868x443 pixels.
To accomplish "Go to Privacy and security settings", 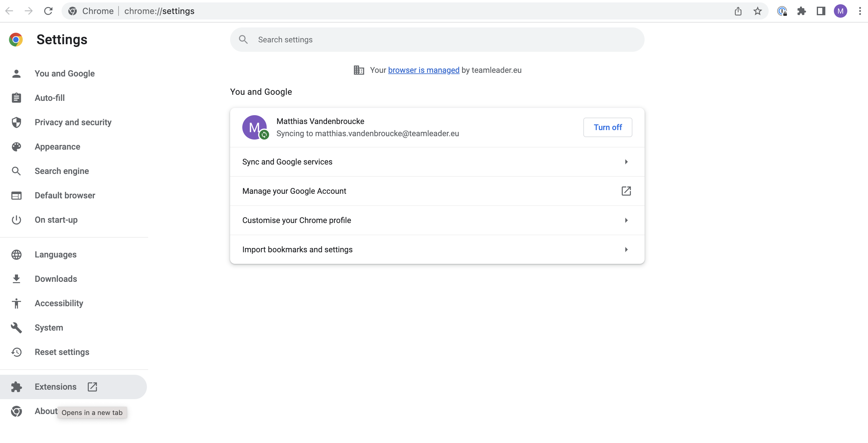I will (x=73, y=122).
